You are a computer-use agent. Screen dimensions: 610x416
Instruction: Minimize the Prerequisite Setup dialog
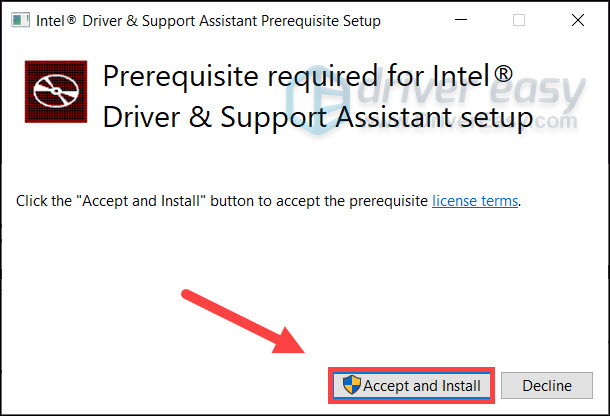click(x=461, y=20)
